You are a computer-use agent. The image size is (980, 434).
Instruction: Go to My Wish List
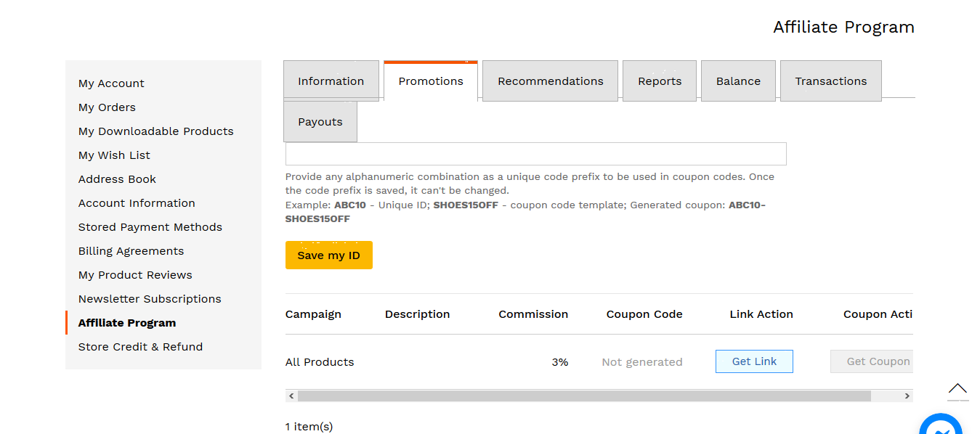[x=114, y=155]
